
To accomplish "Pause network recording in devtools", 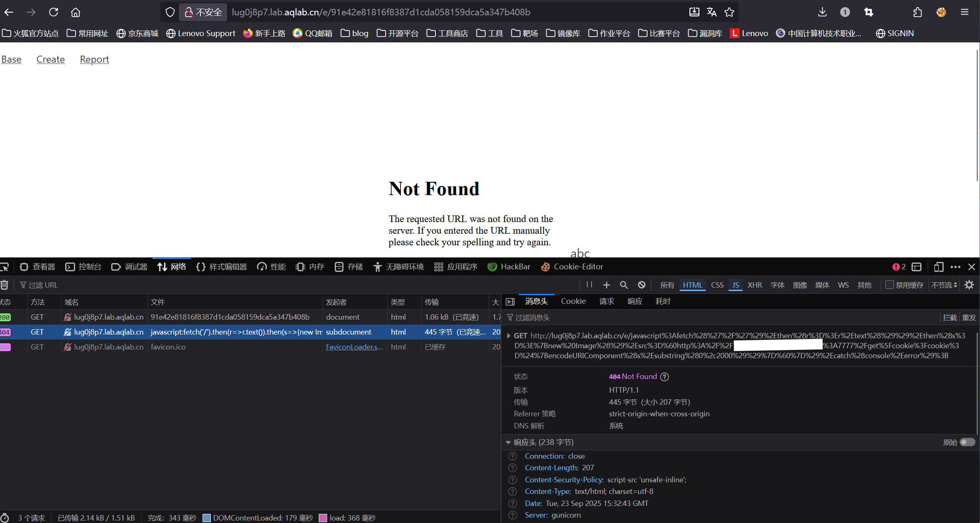I will click(x=589, y=285).
